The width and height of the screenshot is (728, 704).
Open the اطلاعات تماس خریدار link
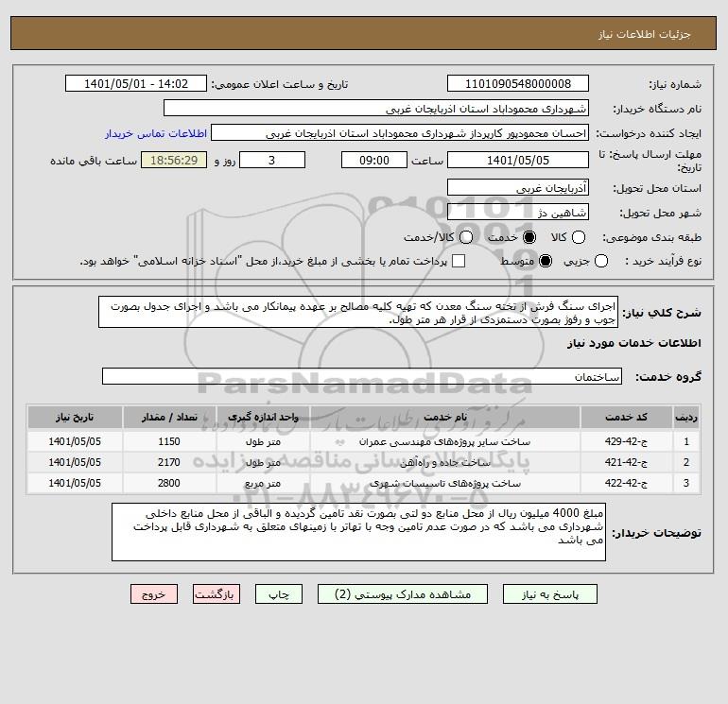(156, 133)
